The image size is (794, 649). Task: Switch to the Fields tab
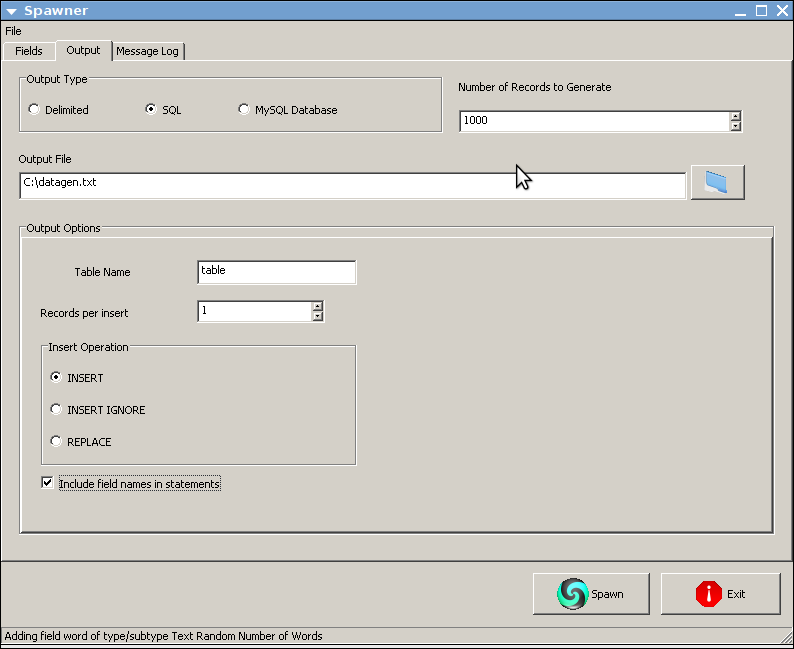[x=29, y=51]
